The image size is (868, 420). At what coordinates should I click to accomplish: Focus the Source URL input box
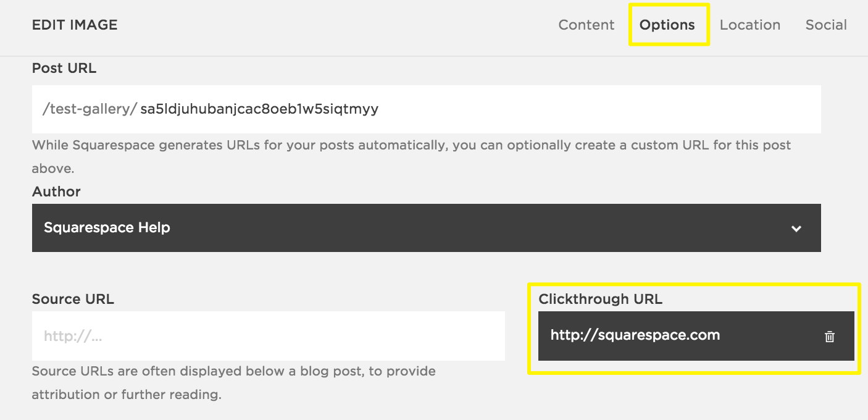[268, 336]
